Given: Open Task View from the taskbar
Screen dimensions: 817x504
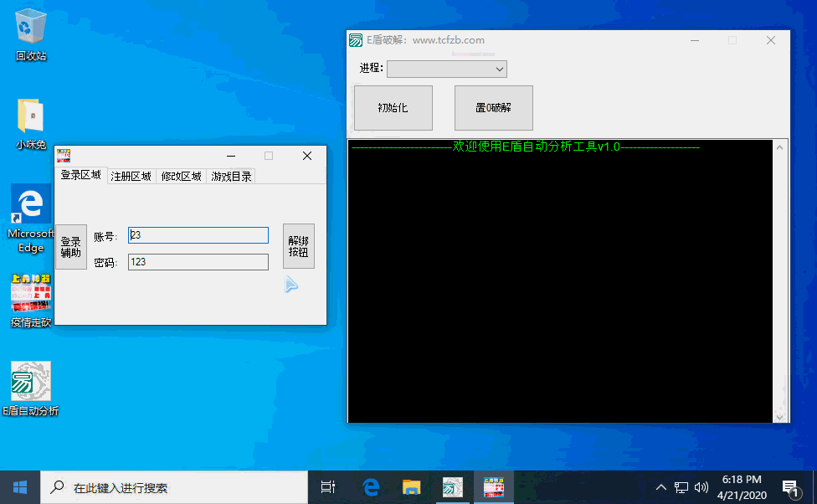Looking at the screenshot, I should [328, 487].
